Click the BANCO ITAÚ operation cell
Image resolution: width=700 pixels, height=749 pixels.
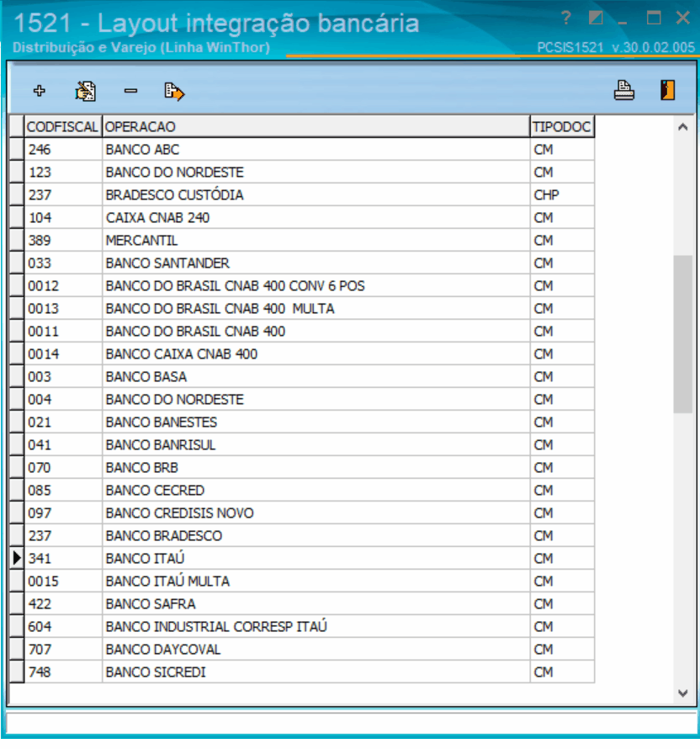pos(316,559)
